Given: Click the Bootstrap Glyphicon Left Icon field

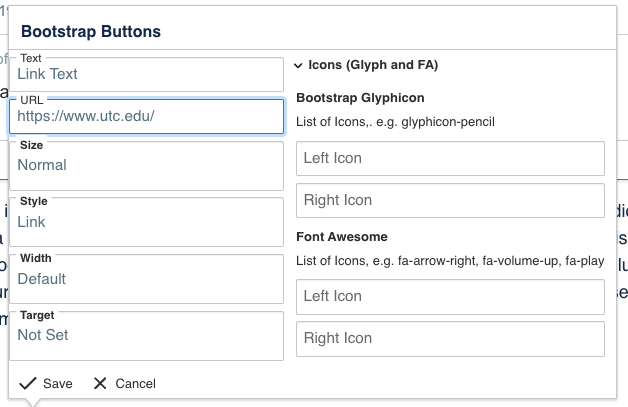Looking at the screenshot, I should click(450, 158).
